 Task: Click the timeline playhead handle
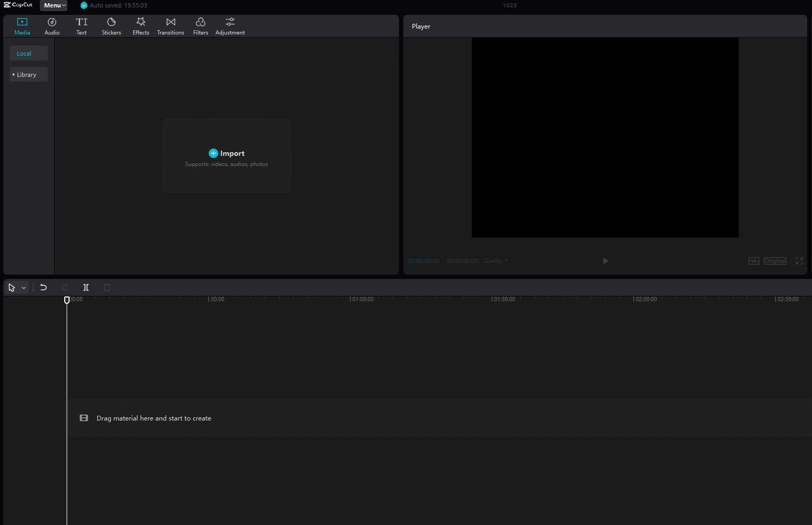coord(67,300)
